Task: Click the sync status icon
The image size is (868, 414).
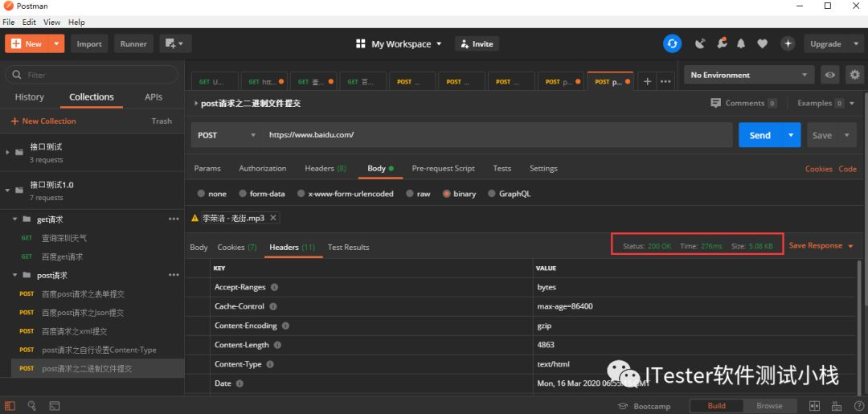Action: pos(672,43)
